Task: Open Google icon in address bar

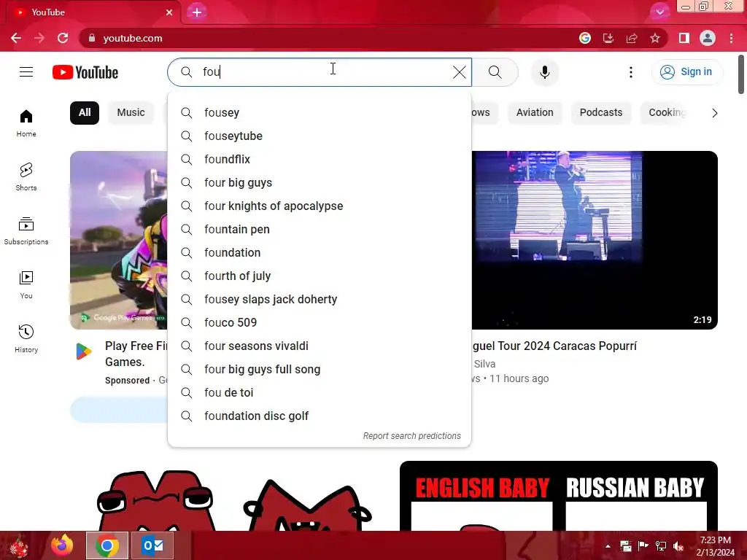Action: (584, 38)
